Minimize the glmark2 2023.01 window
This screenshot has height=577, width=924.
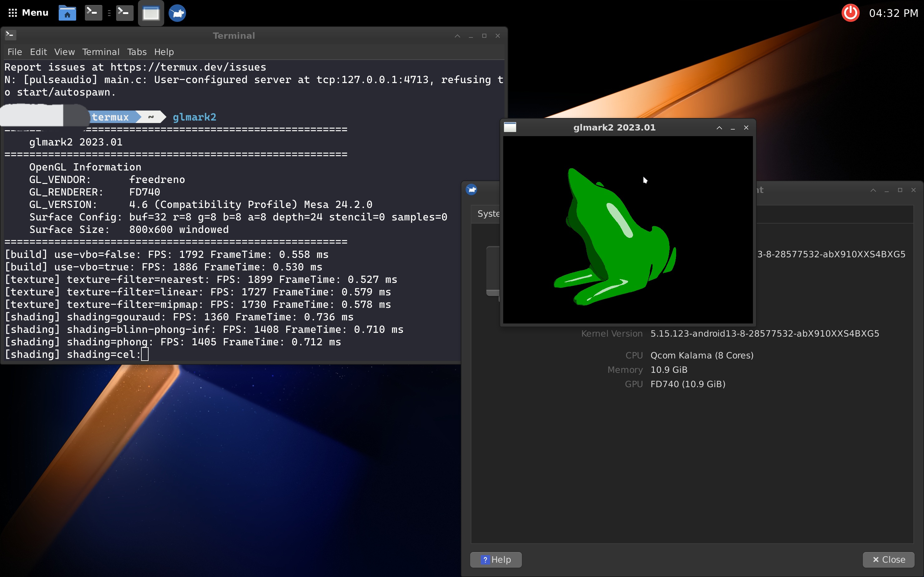pos(732,127)
